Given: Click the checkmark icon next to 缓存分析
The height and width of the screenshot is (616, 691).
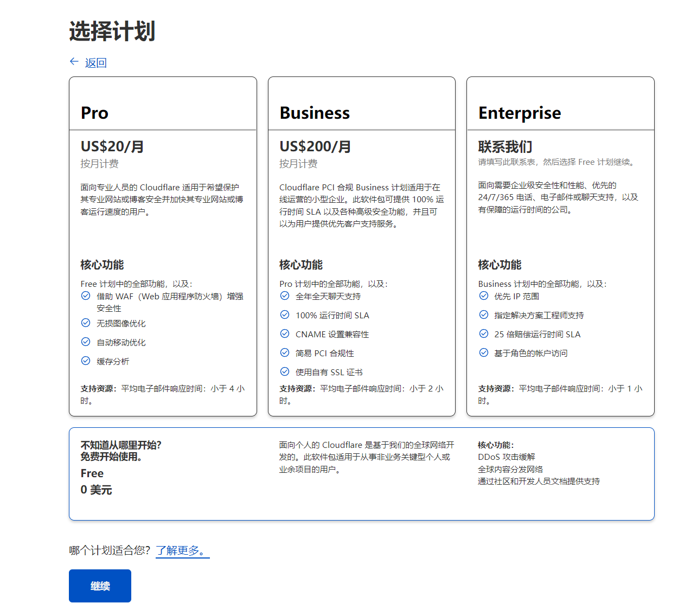Looking at the screenshot, I should [86, 361].
